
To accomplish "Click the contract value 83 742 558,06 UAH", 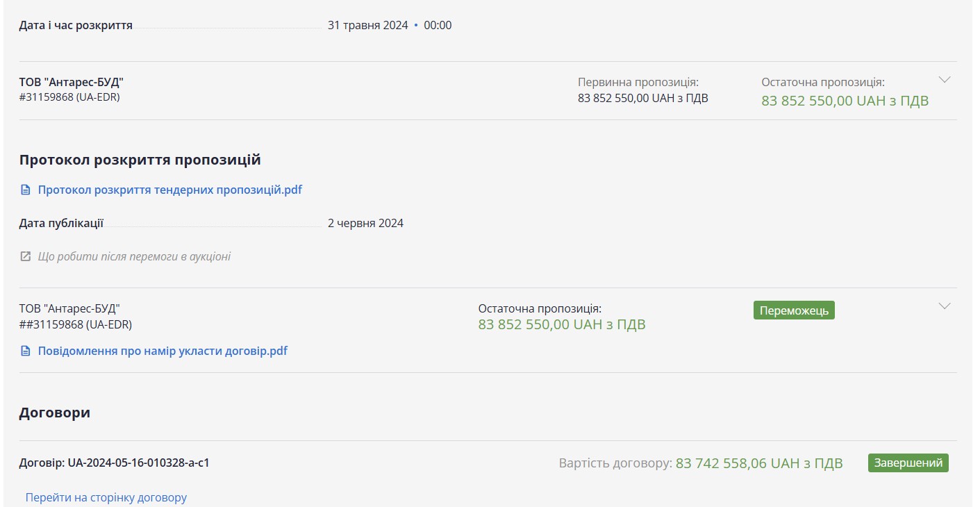I will [x=759, y=463].
